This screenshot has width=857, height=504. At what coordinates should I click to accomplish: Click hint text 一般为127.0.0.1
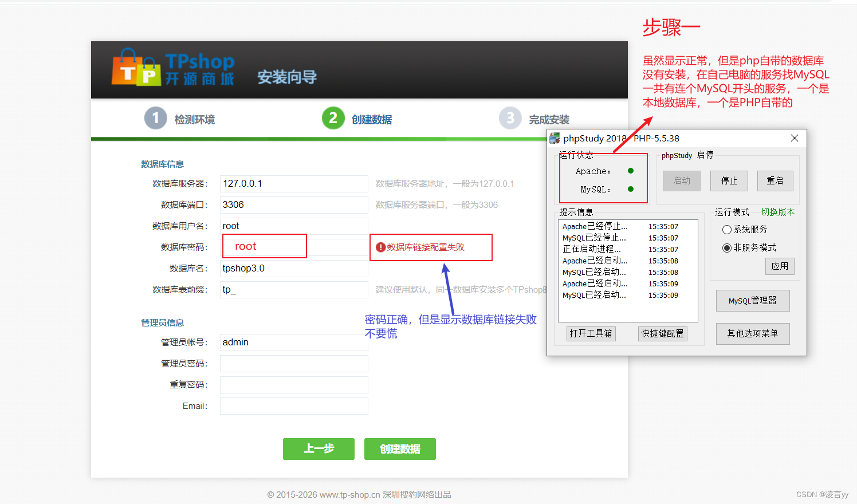(483, 184)
